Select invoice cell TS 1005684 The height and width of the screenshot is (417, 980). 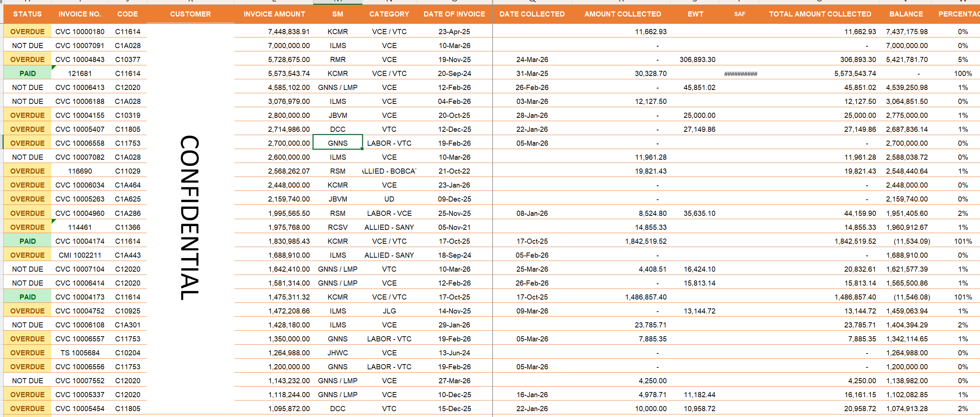(x=80, y=353)
